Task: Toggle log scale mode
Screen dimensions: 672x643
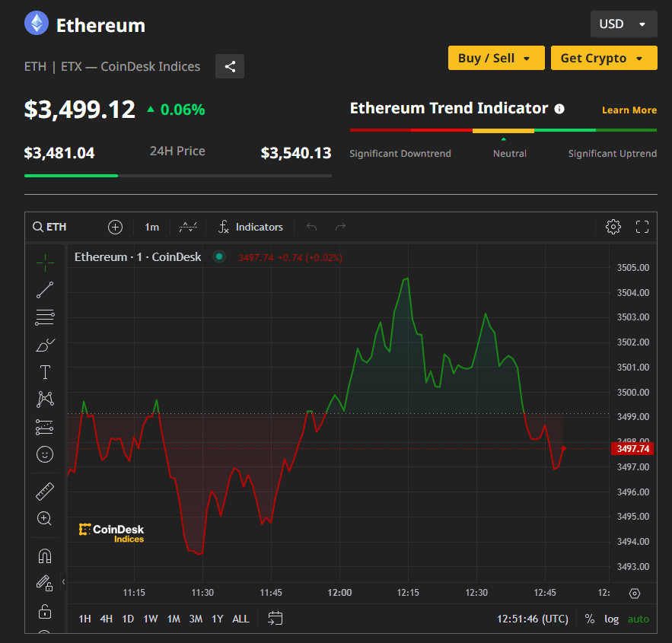Action: 612,619
